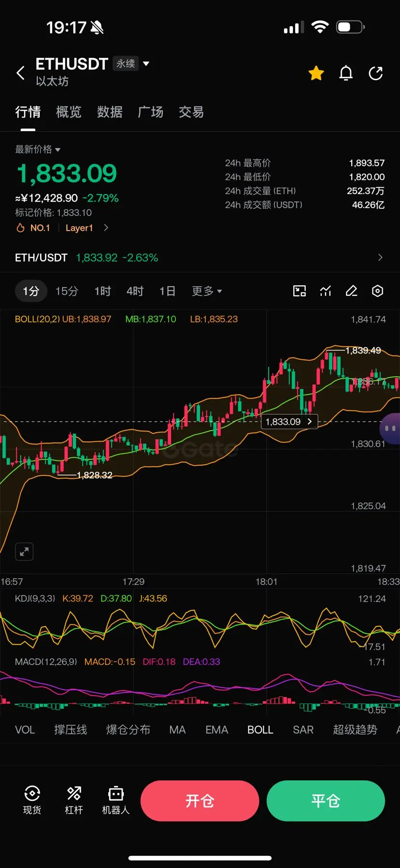Tap the large 1,833.09 latest price
Image resolution: width=400 pixels, height=868 pixels.
[x=67, y=174]
